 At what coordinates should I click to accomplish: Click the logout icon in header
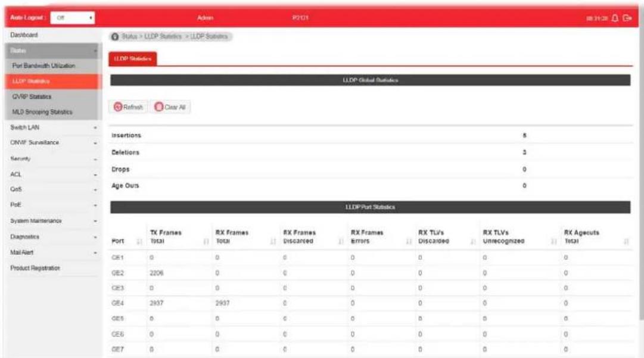point(627,18)
